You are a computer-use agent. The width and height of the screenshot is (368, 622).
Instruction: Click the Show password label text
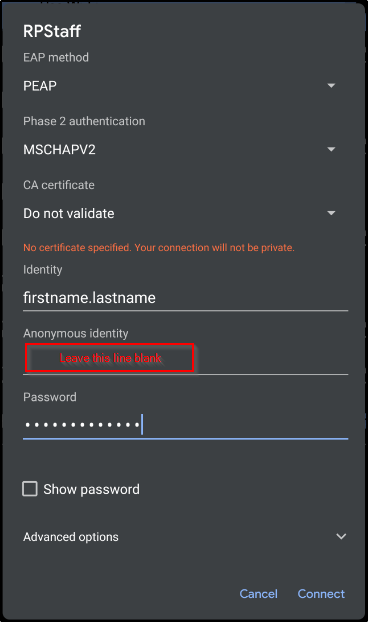[x=91, y=489]
